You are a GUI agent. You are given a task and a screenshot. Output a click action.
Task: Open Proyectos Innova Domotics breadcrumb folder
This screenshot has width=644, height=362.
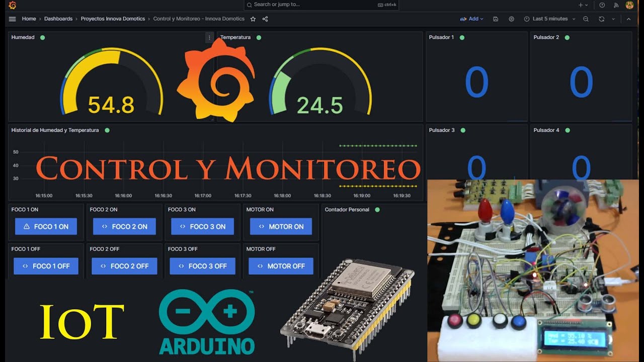[113, 19]
